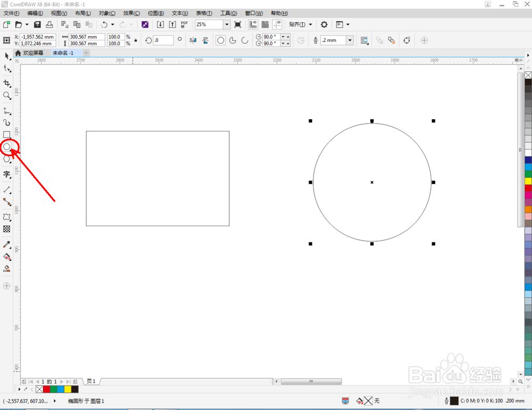Set shape type to Arc
The height and width of the screenshot is (410, 532).
(x=245, y=40)
